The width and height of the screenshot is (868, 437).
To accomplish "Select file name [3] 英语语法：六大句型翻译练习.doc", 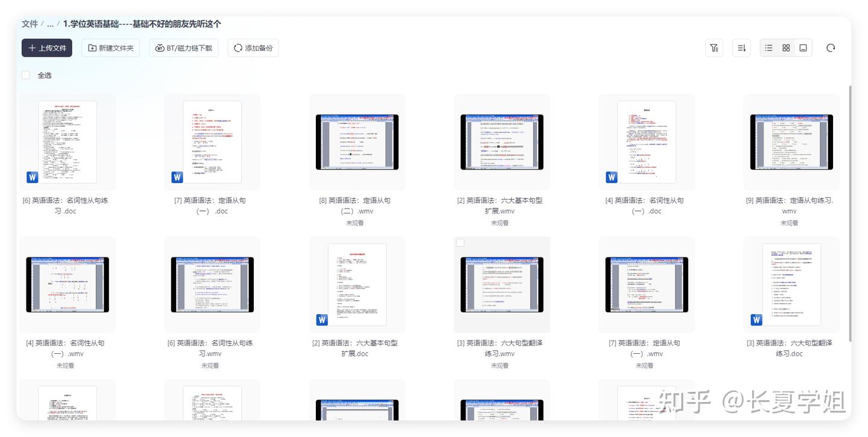I will click(790, 348).
